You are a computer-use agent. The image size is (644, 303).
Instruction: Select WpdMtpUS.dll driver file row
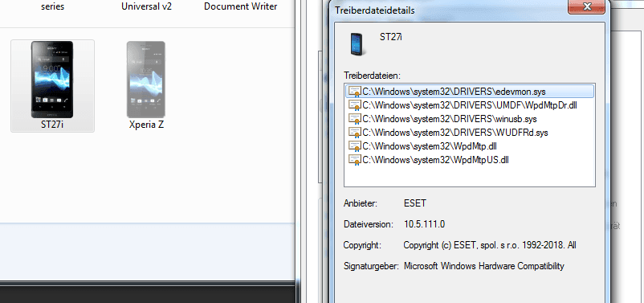[470, 159]
